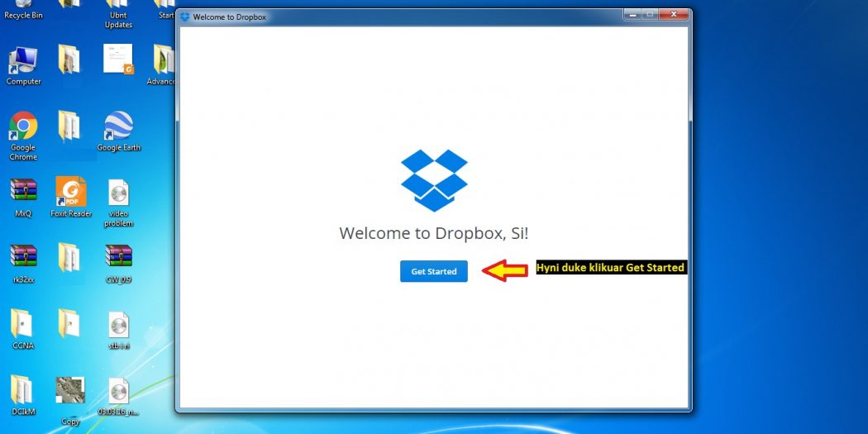The width and height of the screenshot is (868, 434).
Task: Click the Get Started button
Action: pos(433,271)
